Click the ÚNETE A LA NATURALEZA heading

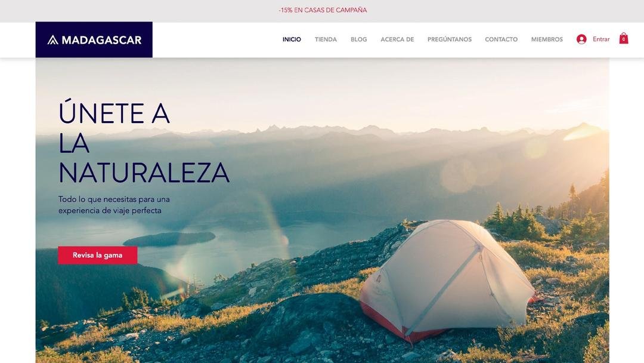pyautogui.click(x=144, y=143)
